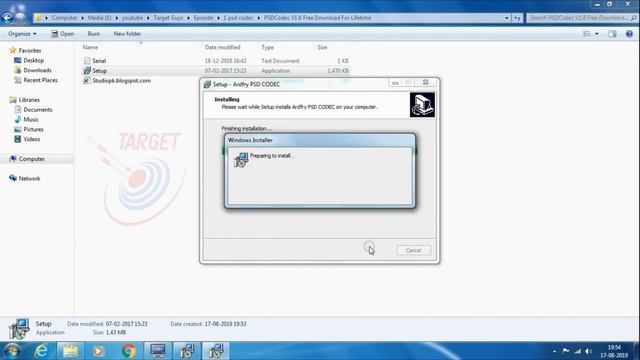Select the Episode breadcrumb segment

[203, 18]
